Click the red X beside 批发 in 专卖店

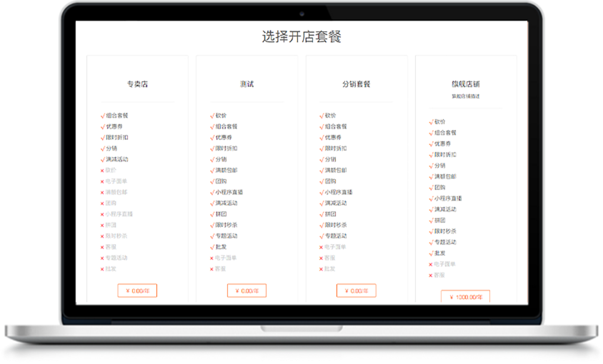[102, 269]
